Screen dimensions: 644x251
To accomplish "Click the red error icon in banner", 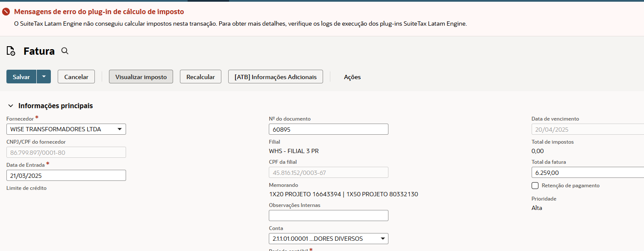I will (6, 12).
